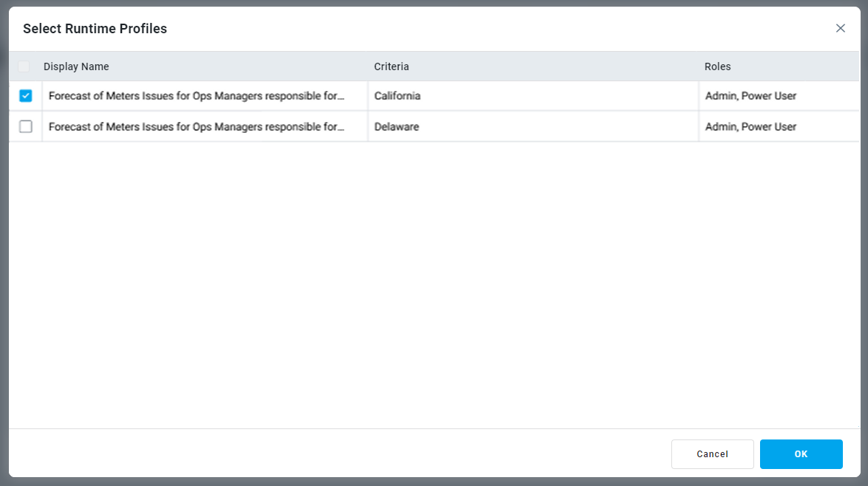The image size is (868, 486).
Task: Select the display name in California row
Action: [197, 96]
